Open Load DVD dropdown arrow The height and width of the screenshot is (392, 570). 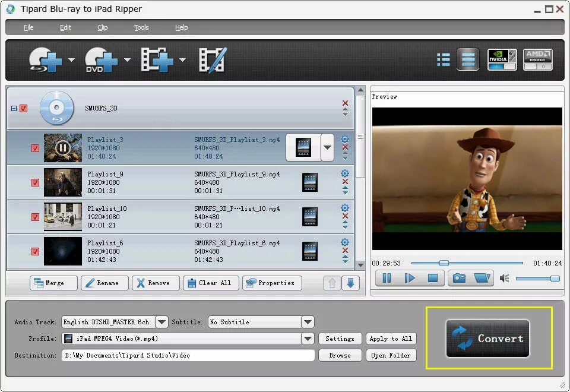127,59
